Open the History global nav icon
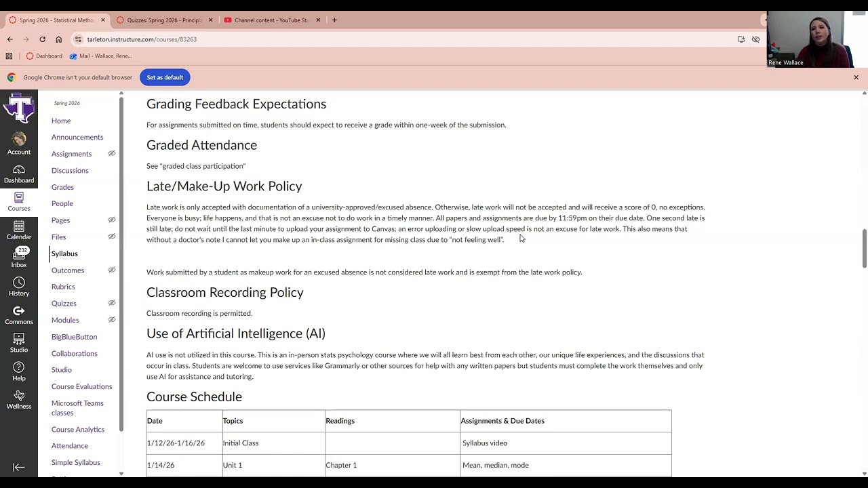Screen dimensions: 868x488 coord(19,287)
